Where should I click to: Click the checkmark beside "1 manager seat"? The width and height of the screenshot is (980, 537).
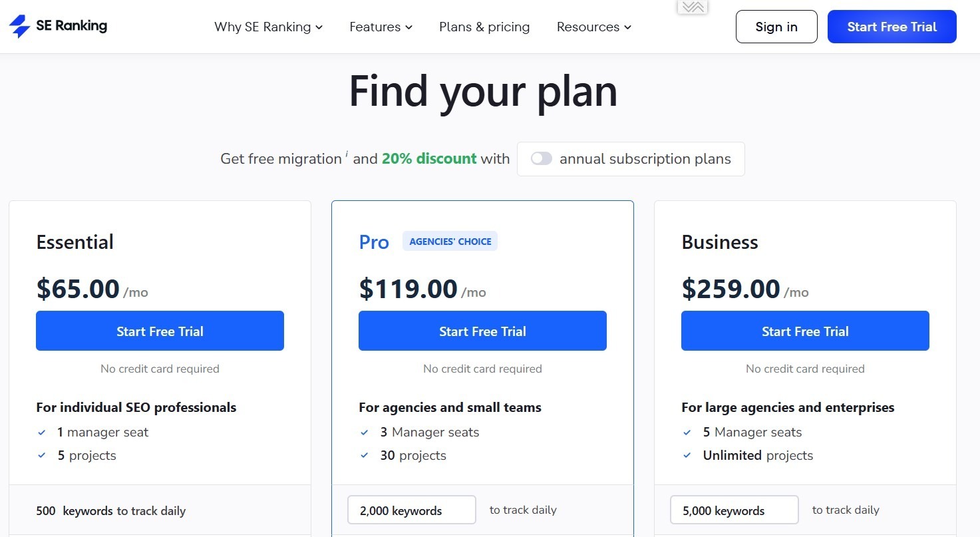41,432
